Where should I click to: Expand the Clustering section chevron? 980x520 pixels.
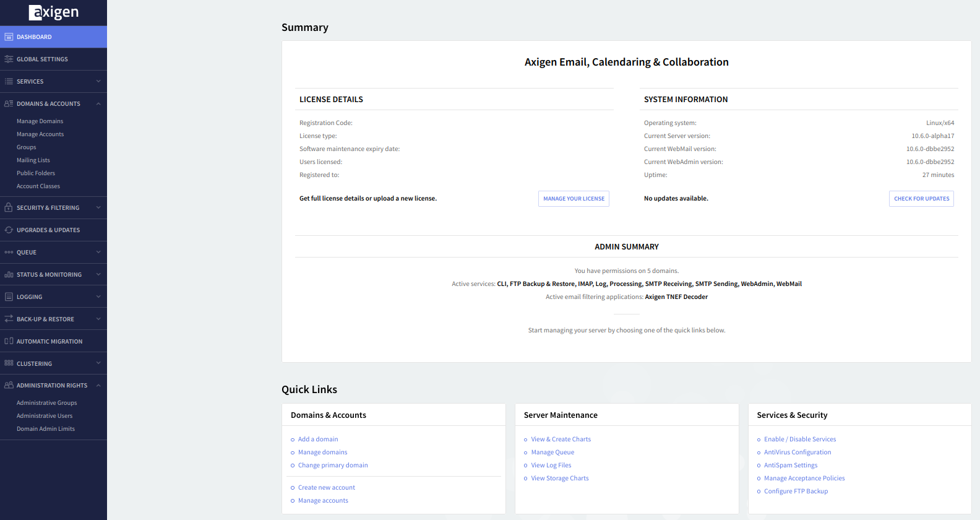98,364
